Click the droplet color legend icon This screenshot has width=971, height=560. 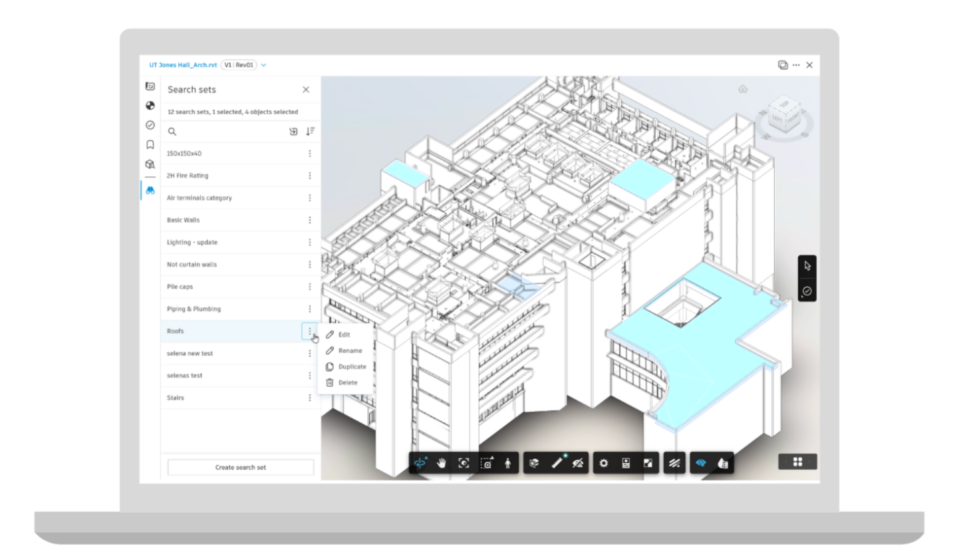click(723, 463)
